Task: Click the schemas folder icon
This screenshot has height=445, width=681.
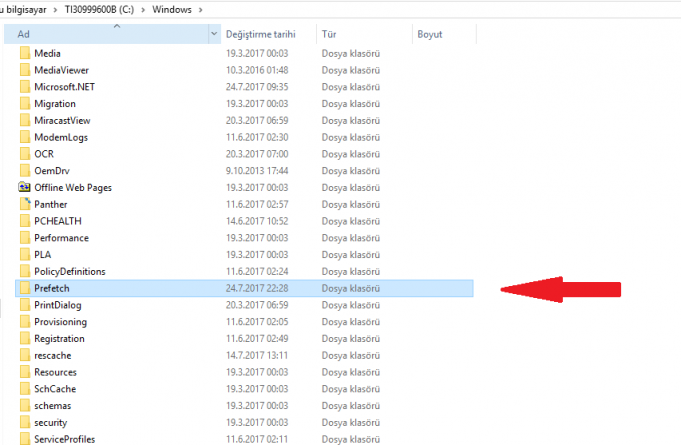Action: pos(25,405)
